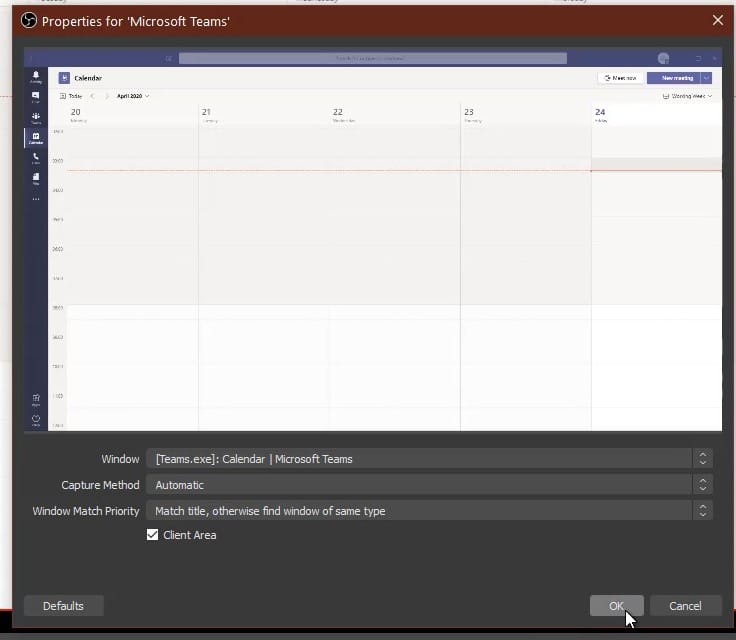Open the Working week view dropdown

[x=687, y=96]
